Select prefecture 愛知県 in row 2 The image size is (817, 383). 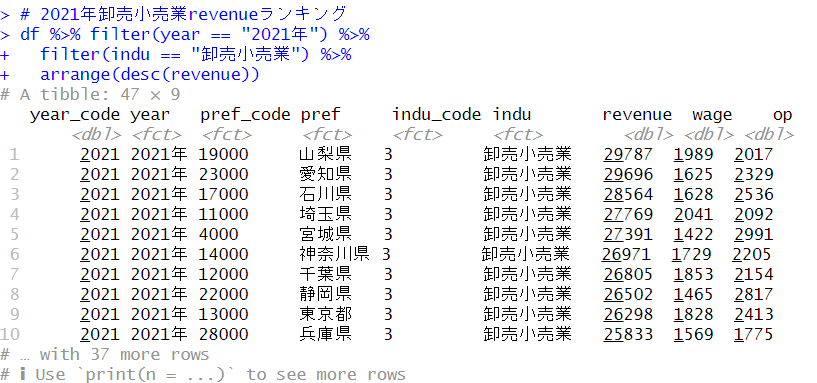click(x=325, y=174)
